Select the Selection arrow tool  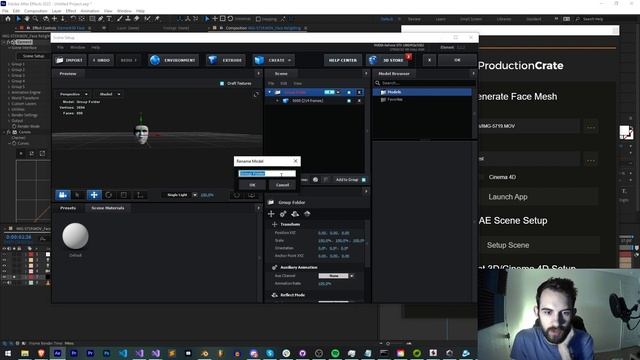[18, 19]
